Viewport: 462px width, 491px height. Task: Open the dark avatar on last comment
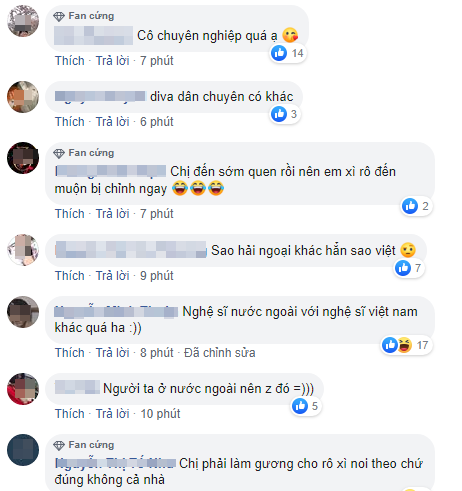pos(23,450)
